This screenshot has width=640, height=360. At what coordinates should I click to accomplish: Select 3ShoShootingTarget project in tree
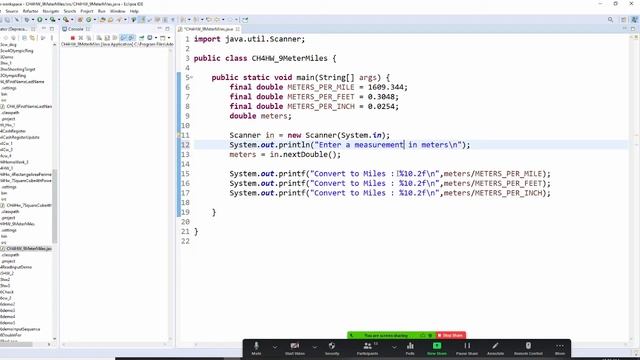point(18,69)
